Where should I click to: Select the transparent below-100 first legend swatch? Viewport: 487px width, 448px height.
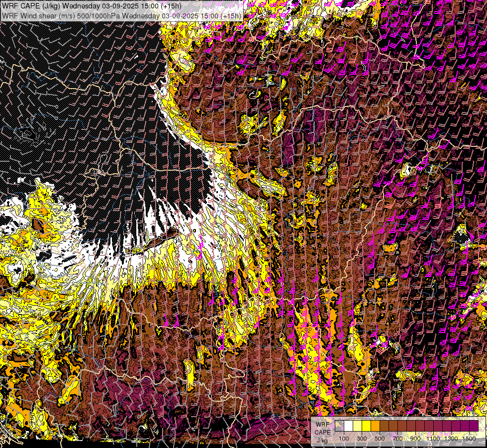click(x=339, y=426)
